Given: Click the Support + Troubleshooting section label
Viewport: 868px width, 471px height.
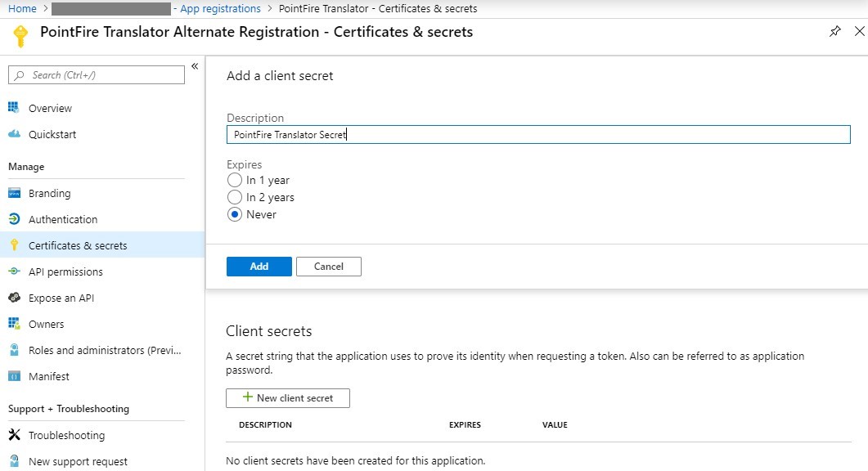Looking at the screenshot, I should click(69, 409).
